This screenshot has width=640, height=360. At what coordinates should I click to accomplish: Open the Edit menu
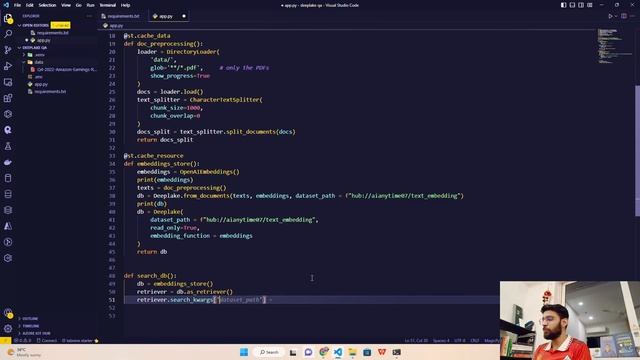(30, 5)
